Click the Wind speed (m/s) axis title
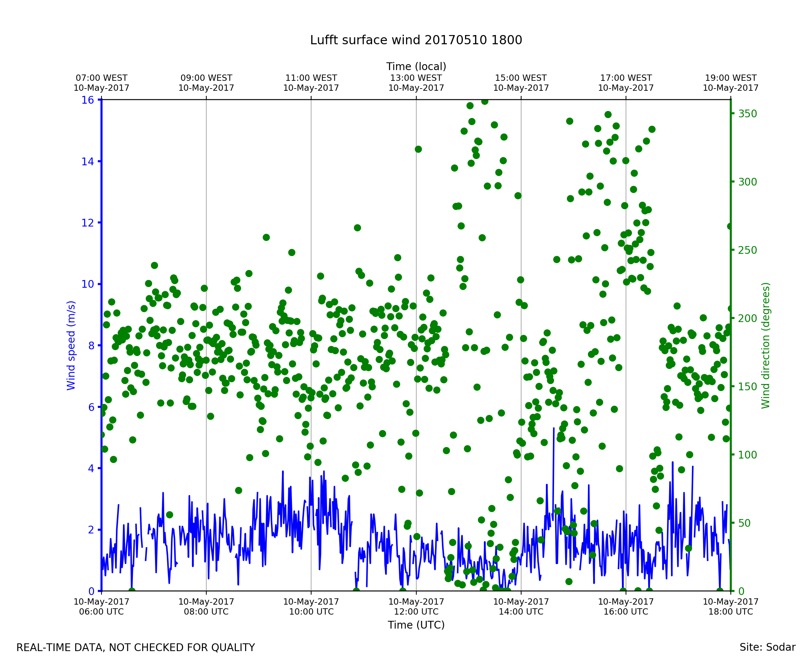This screenshot has height=664, width=812. (71, 345)
